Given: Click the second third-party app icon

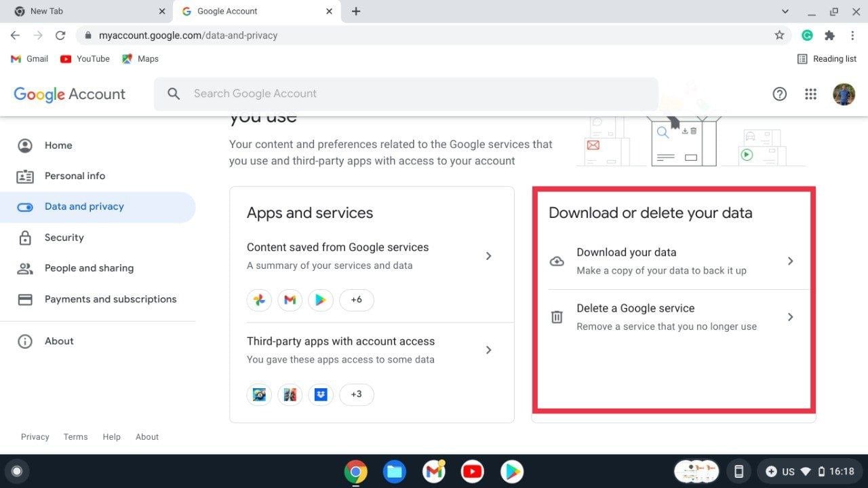Looking at the screenshot, I should (x=290, y=394).
